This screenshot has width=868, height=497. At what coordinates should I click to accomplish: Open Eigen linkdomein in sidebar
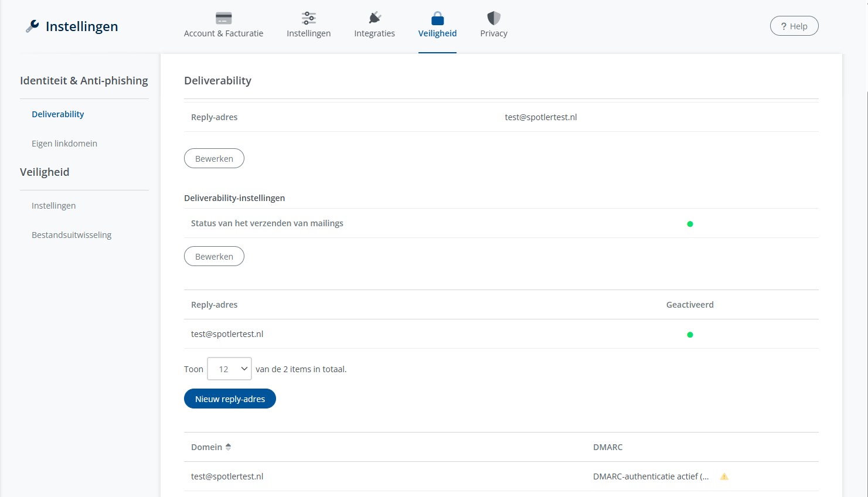point(64,144)
